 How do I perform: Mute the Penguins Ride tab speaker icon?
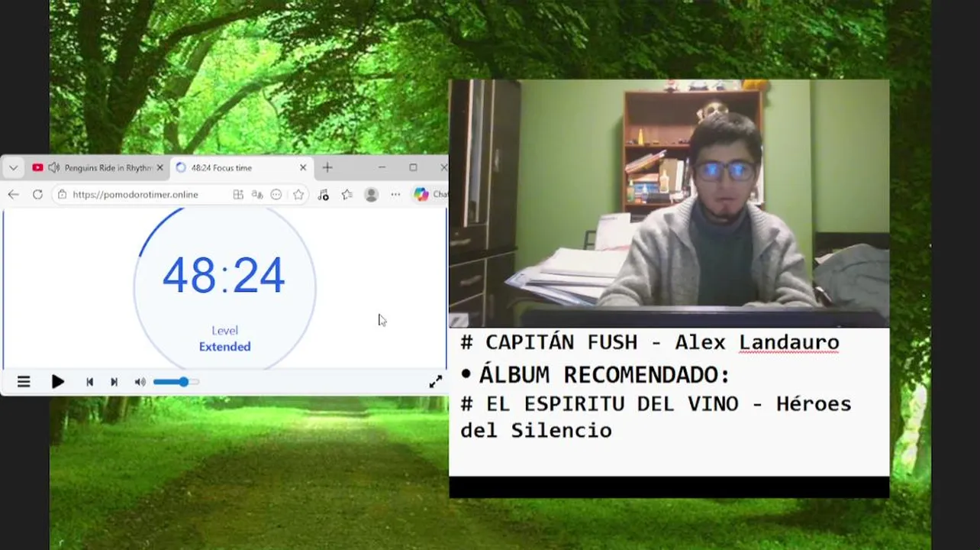point(53,168)
